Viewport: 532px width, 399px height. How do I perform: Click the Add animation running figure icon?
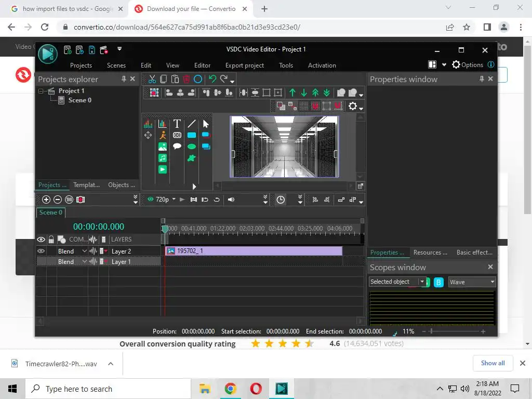pyautogui.click(x=163, y=135)
